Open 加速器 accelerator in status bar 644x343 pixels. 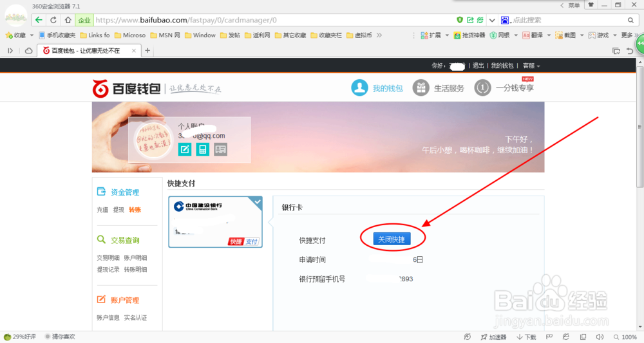coord(493,337)
